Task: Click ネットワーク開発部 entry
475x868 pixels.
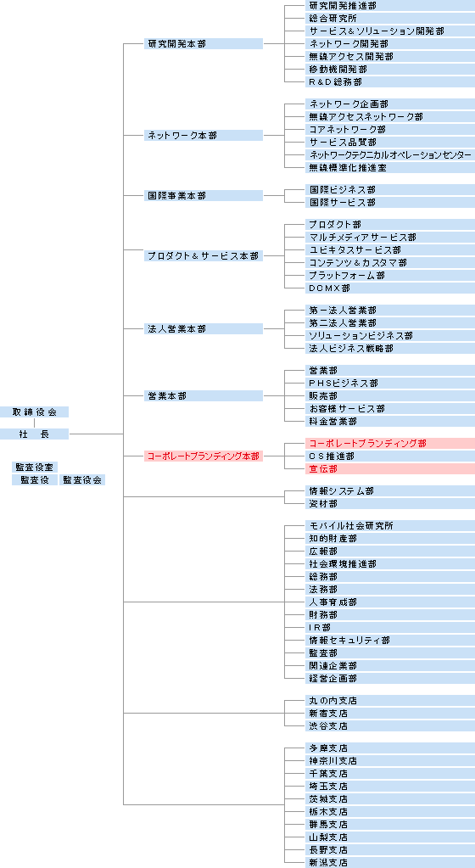Action: tap(390, 44)
